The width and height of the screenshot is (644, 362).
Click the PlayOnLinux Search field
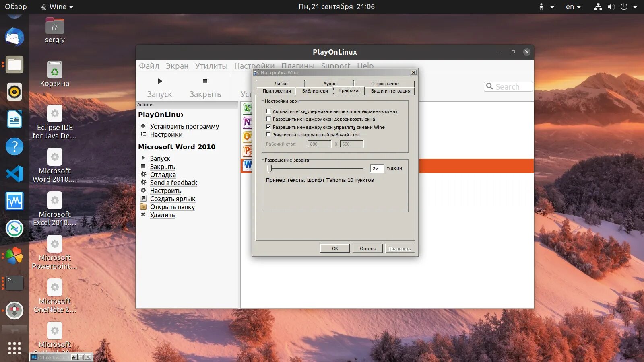pos(508,86)
